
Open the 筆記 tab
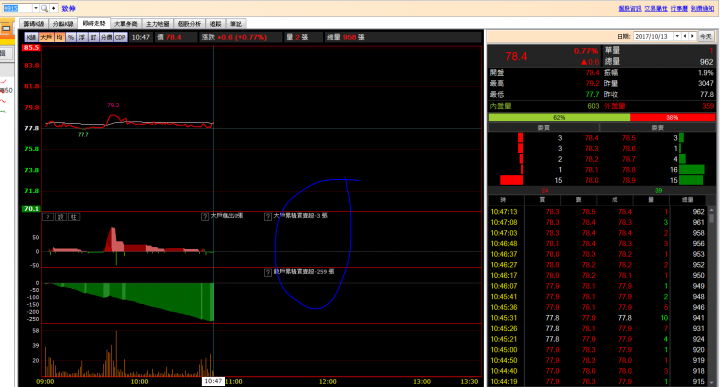point(236,24)
